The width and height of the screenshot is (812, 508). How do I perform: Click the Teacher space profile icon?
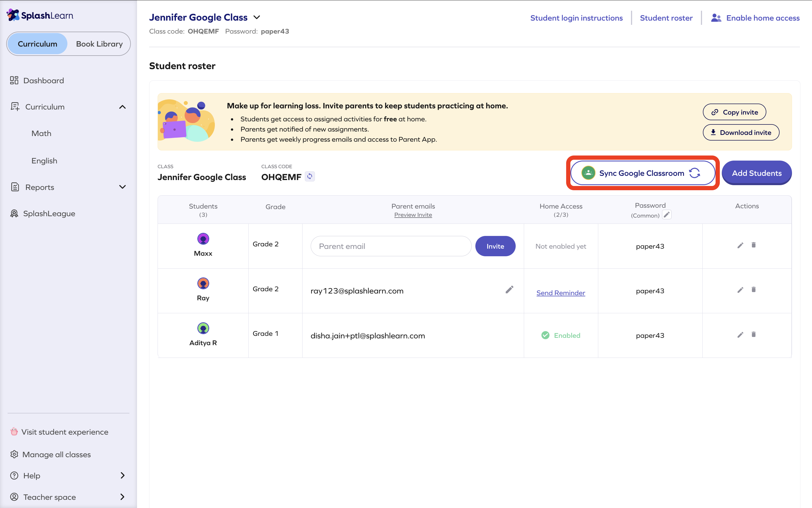14,497
